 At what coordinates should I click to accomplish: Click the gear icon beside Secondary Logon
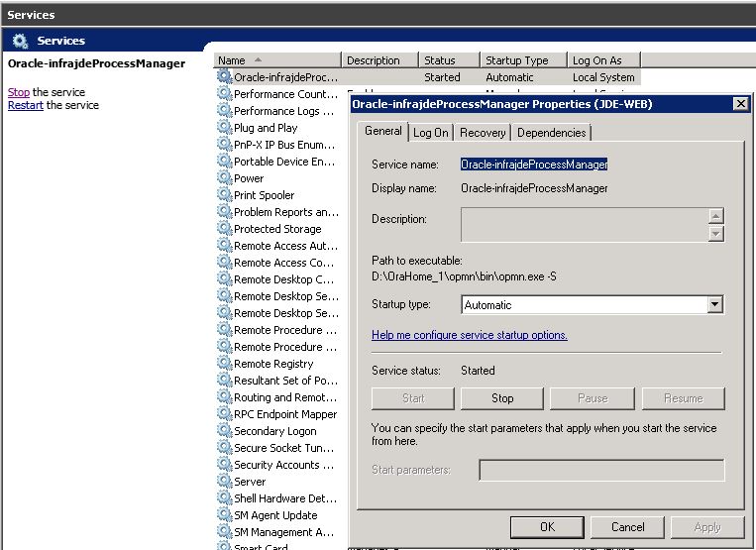[224, 430]
